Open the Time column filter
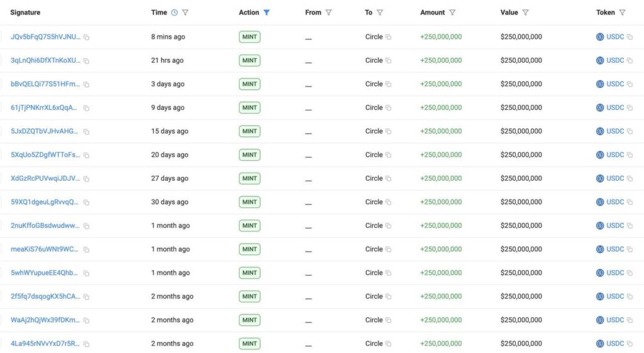This screenshot has width=644, height=353. click(x=185, y=13)
